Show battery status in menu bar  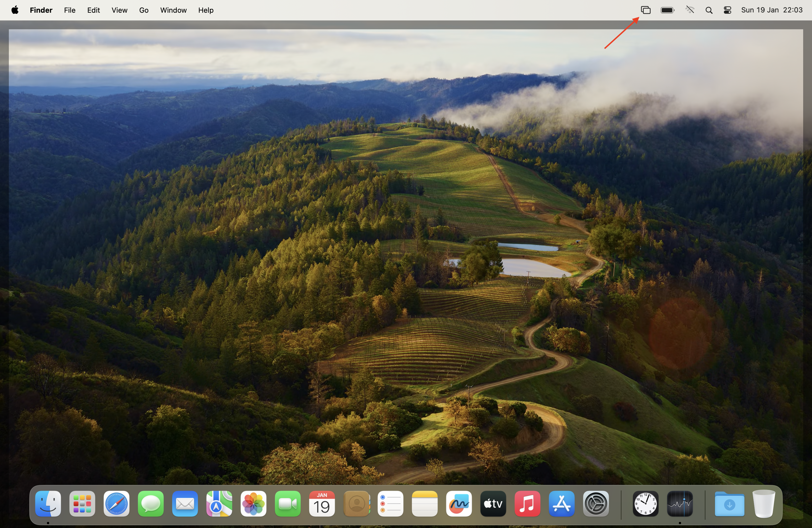(x=668, y=10)
